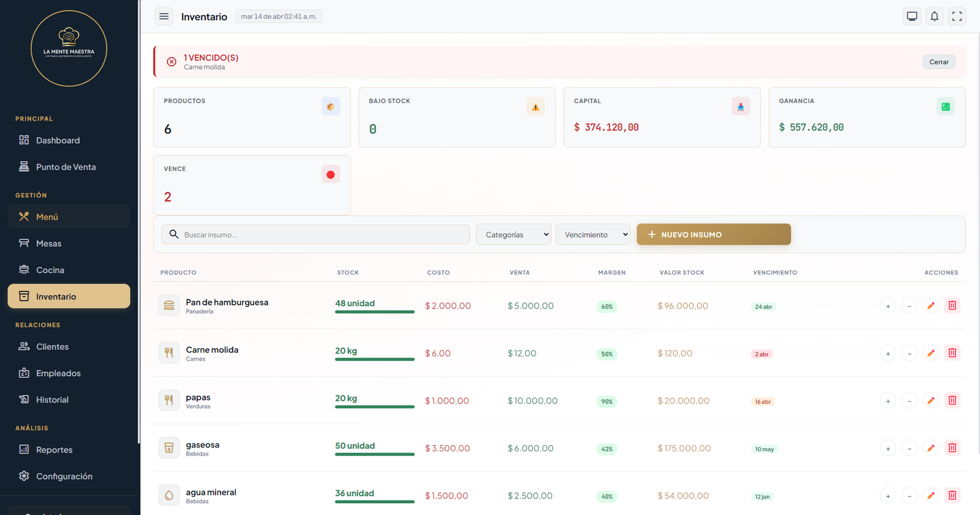Click the Ganancia chart icon
This screenshot has width=980, height=515.
coord(946,107)
